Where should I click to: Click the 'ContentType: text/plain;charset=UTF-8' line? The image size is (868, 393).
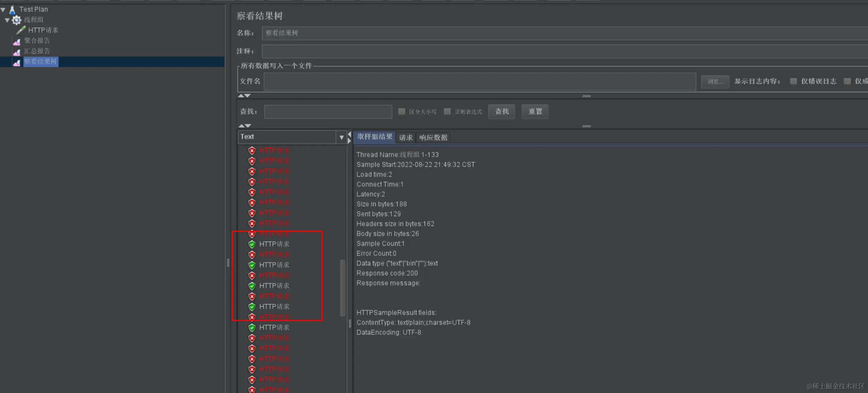click(413, 322)
